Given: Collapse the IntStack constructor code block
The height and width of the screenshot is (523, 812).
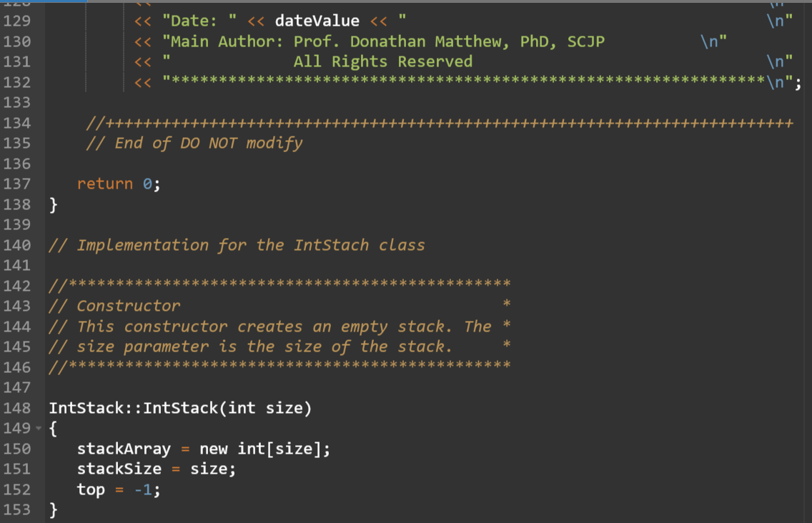Looking at the screenshot, I should pyautogui.click(x=40, y=428).
